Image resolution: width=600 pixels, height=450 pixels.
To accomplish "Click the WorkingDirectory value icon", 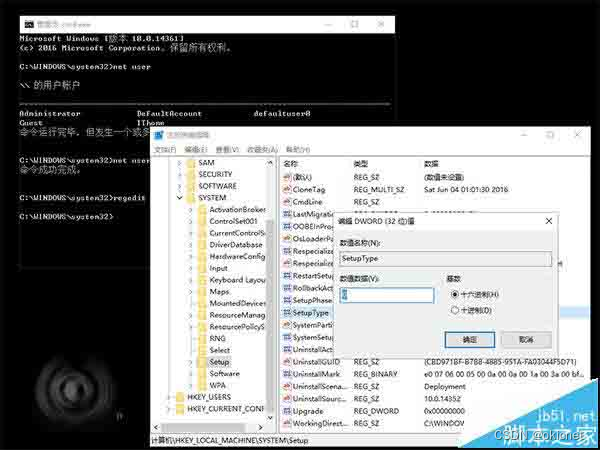I will 287,424.
